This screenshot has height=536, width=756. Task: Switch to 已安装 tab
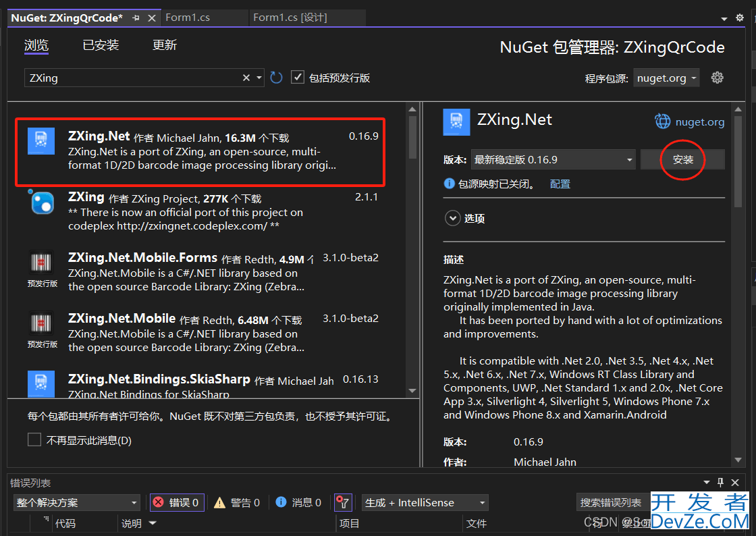click(101, 45)
